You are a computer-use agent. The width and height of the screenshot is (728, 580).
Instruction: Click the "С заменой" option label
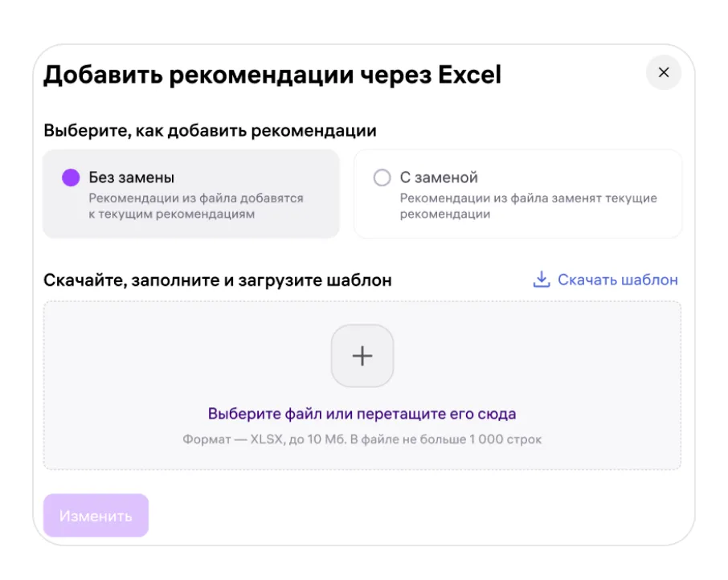(x=439, y=178)
